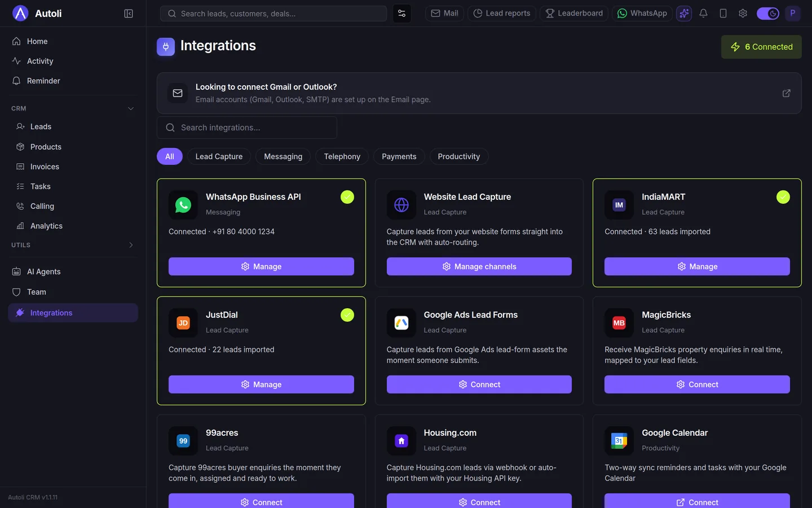812x508 pixels.
Task: Click the MagicBricks MB logo
Action: [x=619, y=323]
